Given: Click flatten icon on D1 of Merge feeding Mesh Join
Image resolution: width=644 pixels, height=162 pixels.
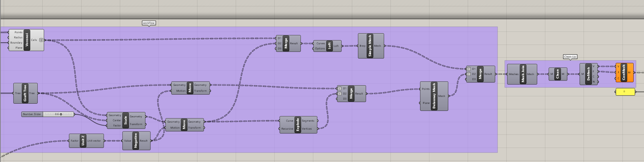Looking at the screenshot, I should coord(469,69).
